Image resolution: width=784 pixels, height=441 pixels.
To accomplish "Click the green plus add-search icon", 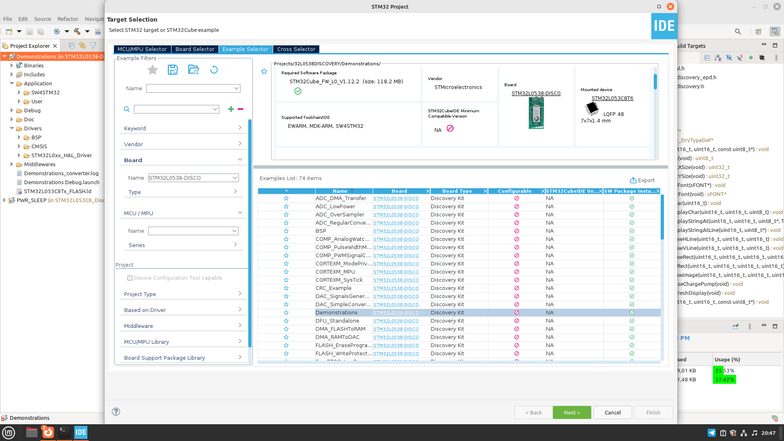I will 231,108.
